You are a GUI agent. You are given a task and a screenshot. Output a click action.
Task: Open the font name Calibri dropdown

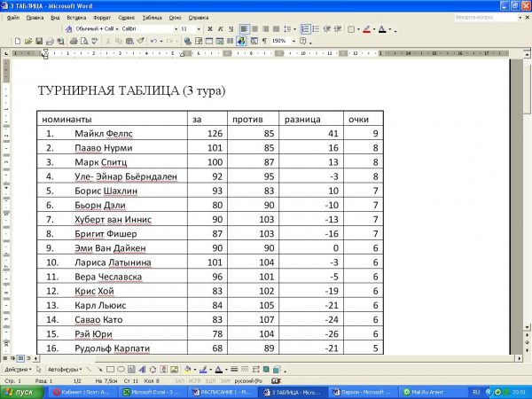(x=173, y=29)
